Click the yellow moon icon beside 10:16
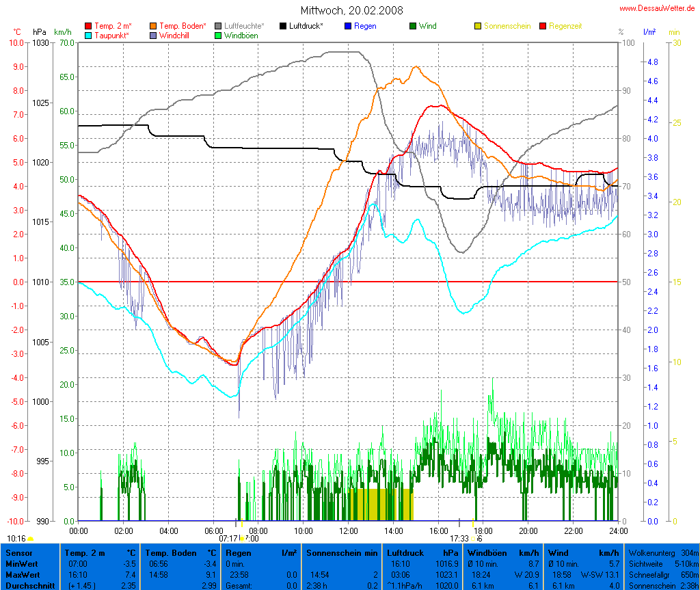Viewport: 700px width, 590px height. (29, 539)
